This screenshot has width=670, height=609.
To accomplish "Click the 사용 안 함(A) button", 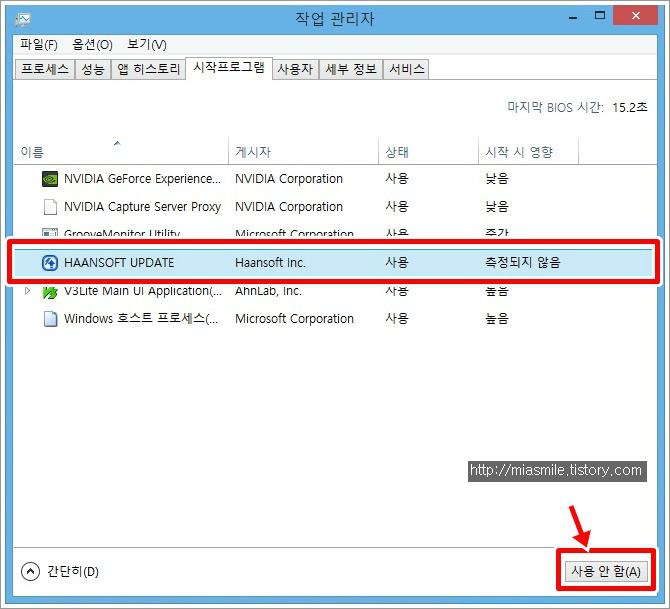I will [x=606, y=571].
